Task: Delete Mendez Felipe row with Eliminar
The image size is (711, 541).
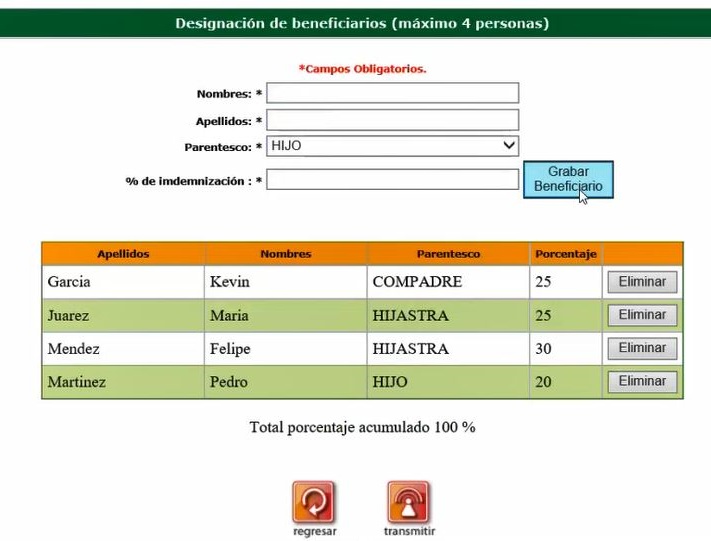Action: pos(642,348)
